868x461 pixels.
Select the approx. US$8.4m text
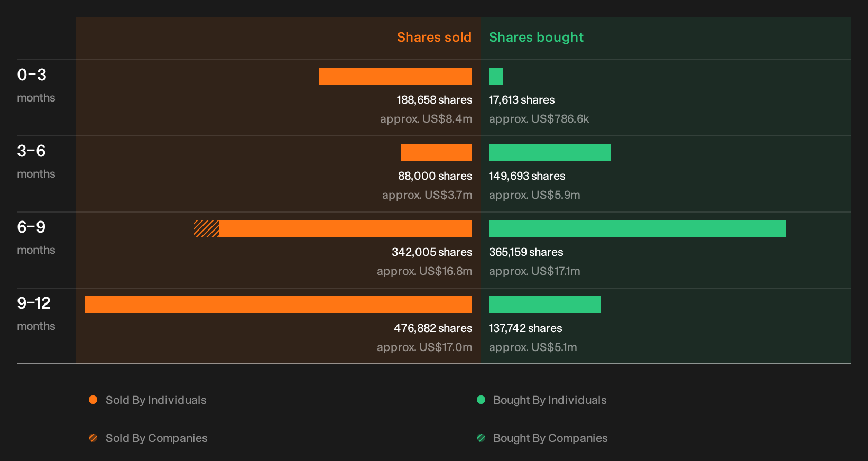(426, 119)
